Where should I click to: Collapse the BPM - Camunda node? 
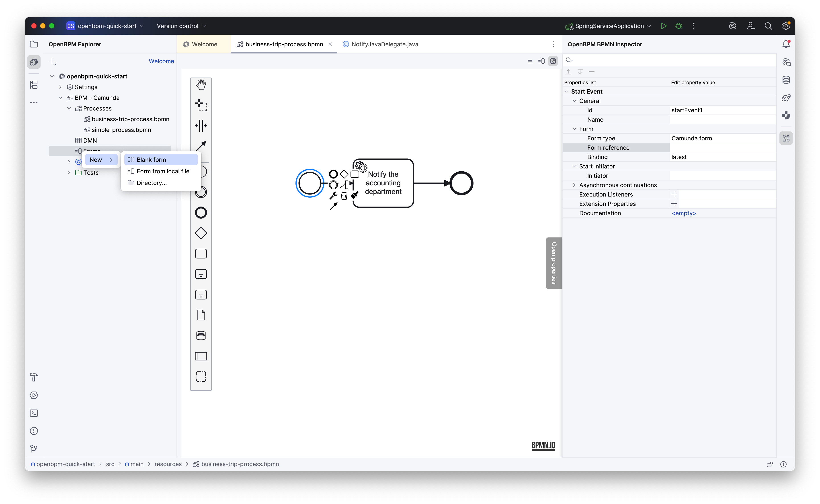click(x=60, y=98)
